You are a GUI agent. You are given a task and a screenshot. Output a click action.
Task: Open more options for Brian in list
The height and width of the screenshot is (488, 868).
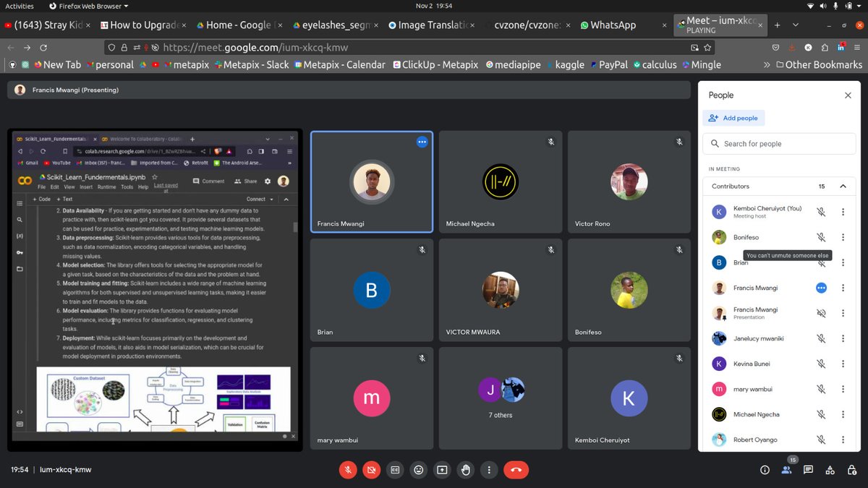(x=843, y=262)
